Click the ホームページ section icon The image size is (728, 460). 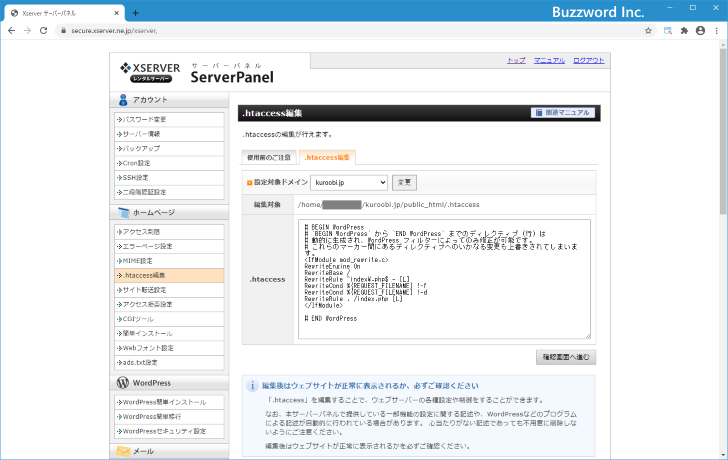(x=124, y=213)
